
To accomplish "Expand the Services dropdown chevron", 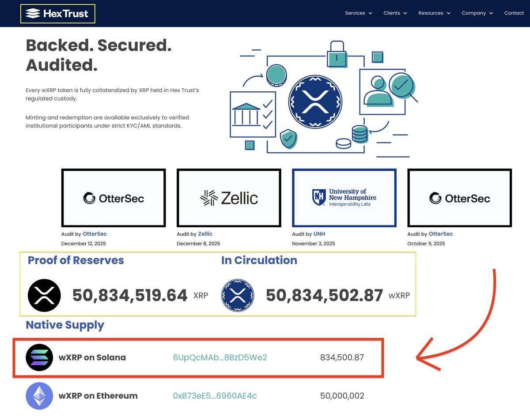I will point(370,13).
